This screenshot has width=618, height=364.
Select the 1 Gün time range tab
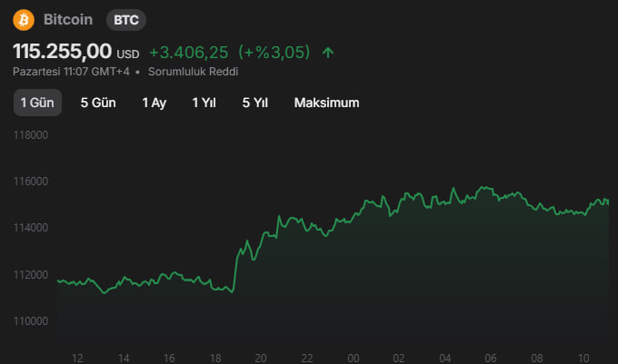point(37,103)
